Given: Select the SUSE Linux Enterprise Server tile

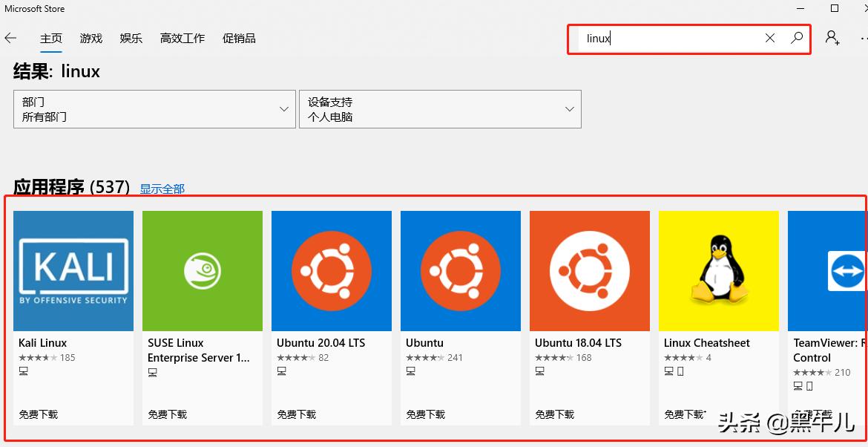Looking at the screenshot, I should tap(202, 271).
